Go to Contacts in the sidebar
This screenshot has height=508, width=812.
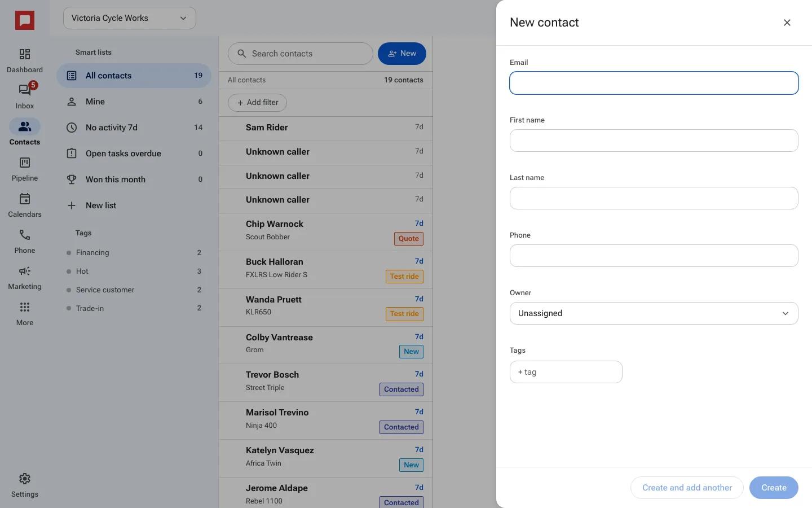(25, 133)
